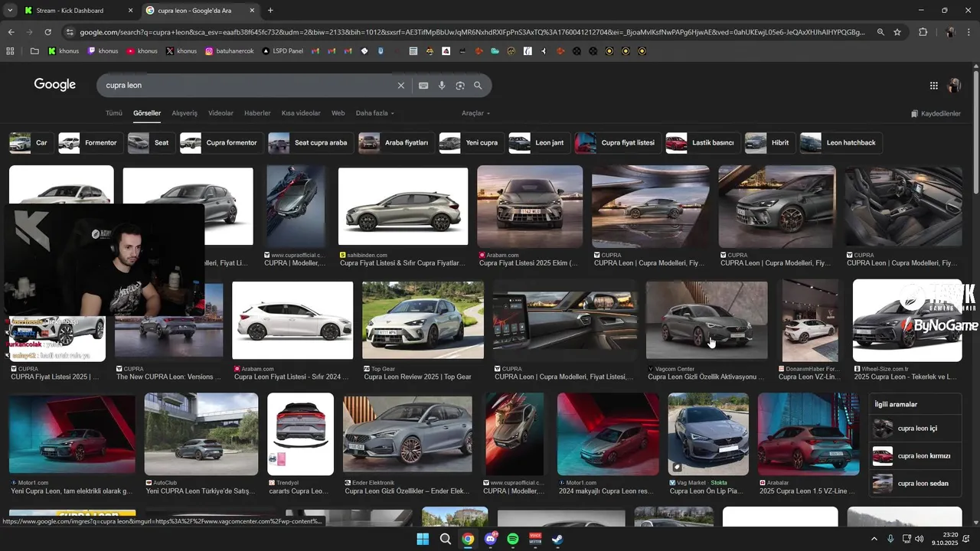Select the Leon jant chip
980x551 pixels.
click(538, 143)
